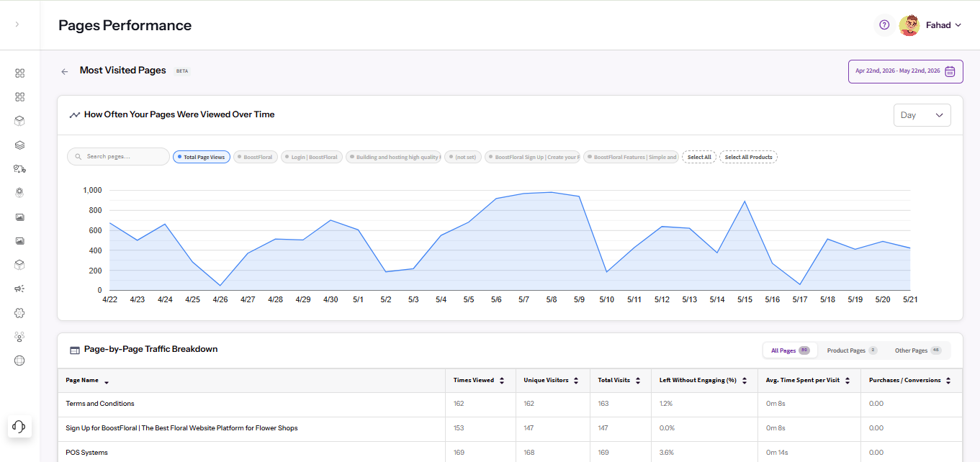This screenshot has height=462, width=980.
Task: Click 169 times viewed for POS Systems
Action: coord(459,453)
